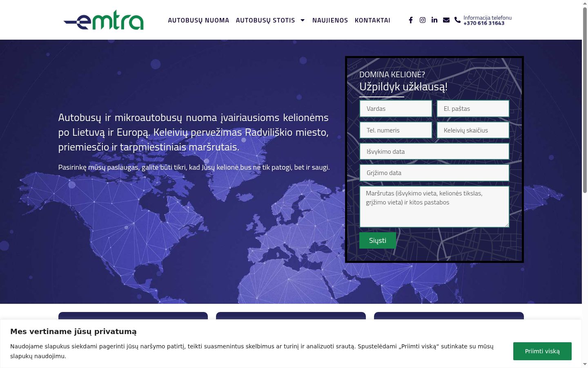Expand the Autobusų stotis submenu arrow
The width and height of the screenshot is (588, 368).
pyautogui.click(x=303, y=20)
